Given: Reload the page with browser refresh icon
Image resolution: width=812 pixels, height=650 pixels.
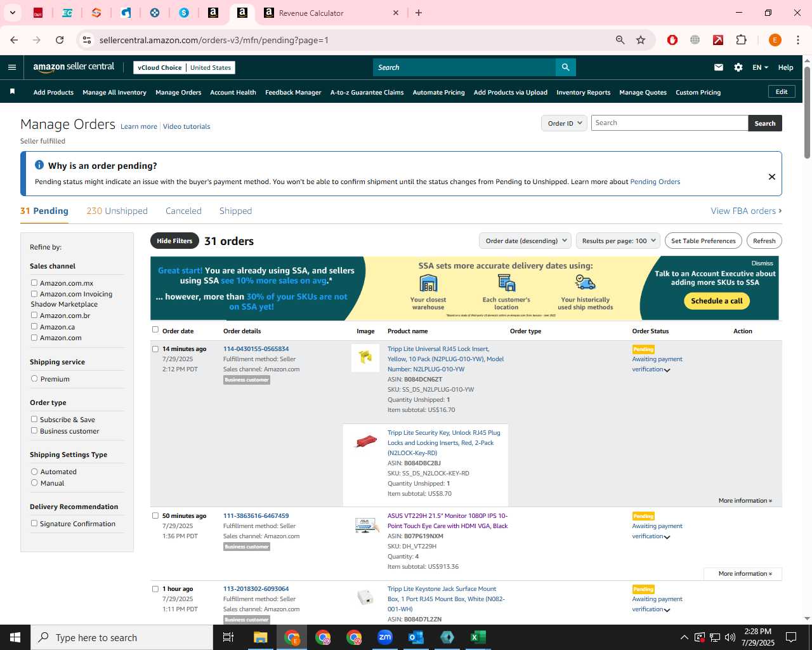Looking at the screenshot, I should (60, 40).
